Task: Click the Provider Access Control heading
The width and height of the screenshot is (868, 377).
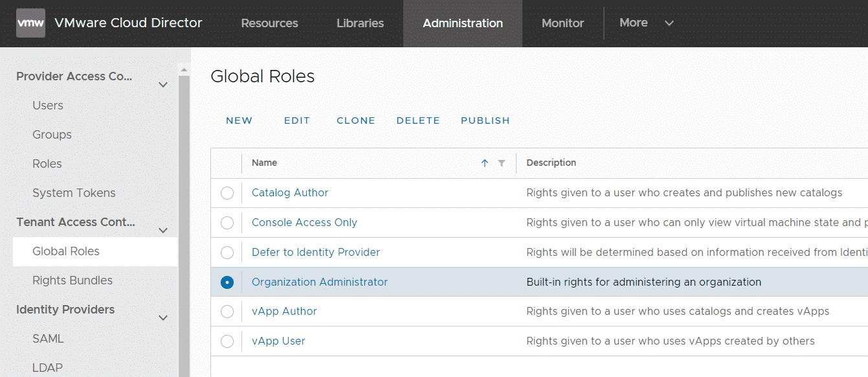Action: [74, 76]
